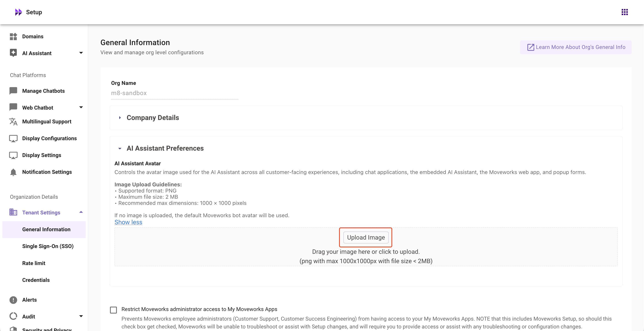Expand the AI Assistant sidebar dropdown arrow
Screen dimensions: 644x331
click(x=81, y=53)
